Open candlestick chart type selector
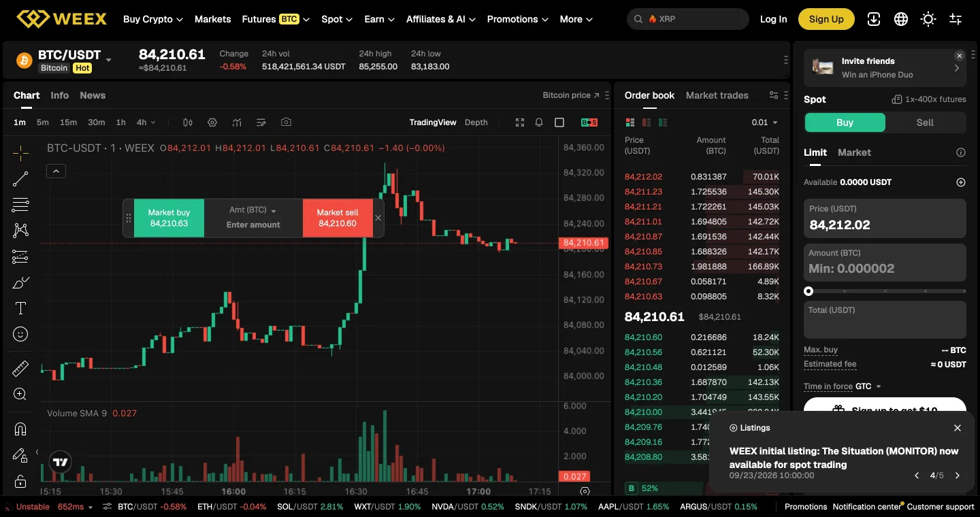 tap(188, 122)
